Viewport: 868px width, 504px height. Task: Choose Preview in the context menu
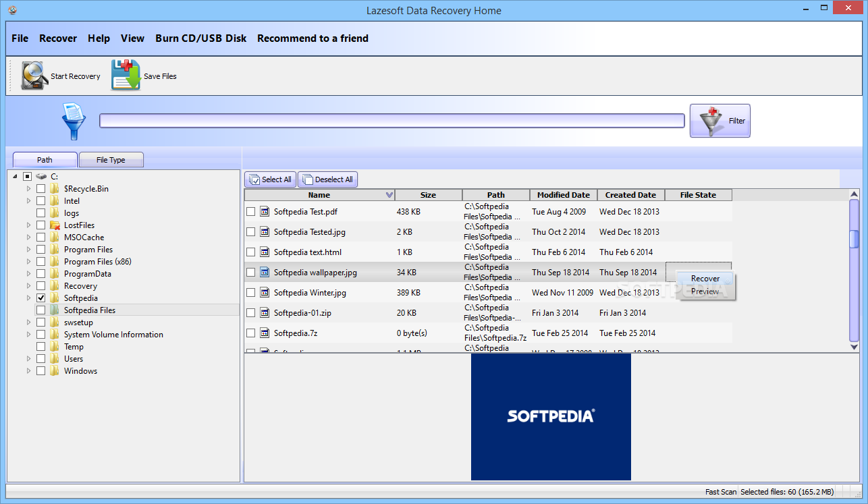coord(705,291)
